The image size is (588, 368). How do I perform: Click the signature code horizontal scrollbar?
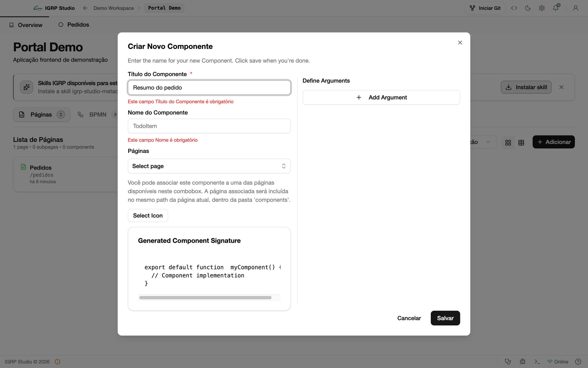(x=205, y=298)
